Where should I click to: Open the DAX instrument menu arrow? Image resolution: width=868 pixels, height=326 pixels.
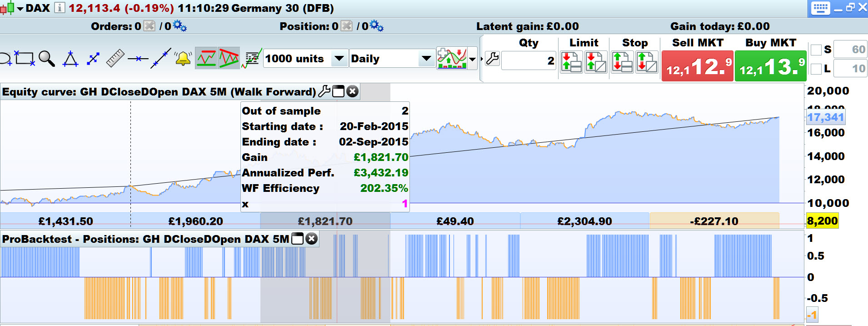[20, 9]
